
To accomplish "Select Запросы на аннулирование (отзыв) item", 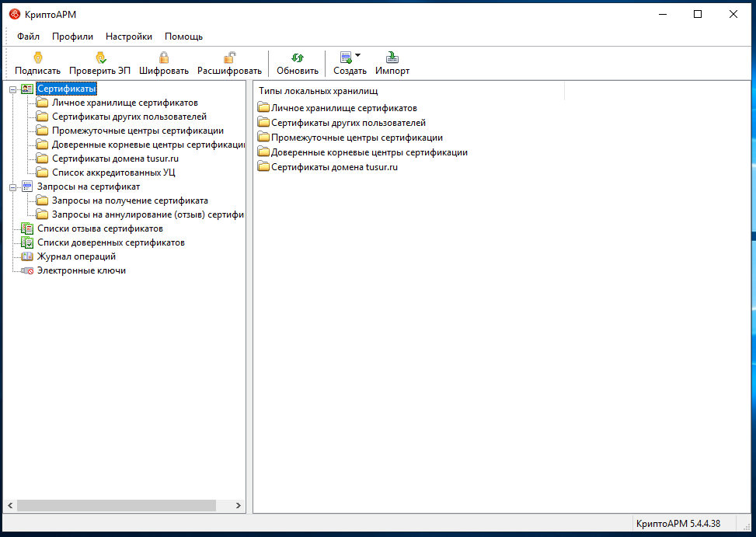I will [x=148, y=214].
